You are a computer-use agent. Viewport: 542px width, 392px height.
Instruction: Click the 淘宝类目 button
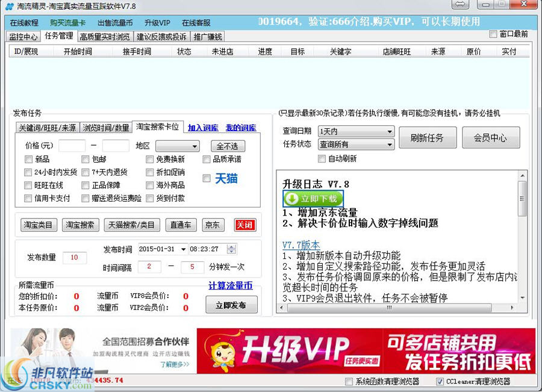tap(39, 225)
